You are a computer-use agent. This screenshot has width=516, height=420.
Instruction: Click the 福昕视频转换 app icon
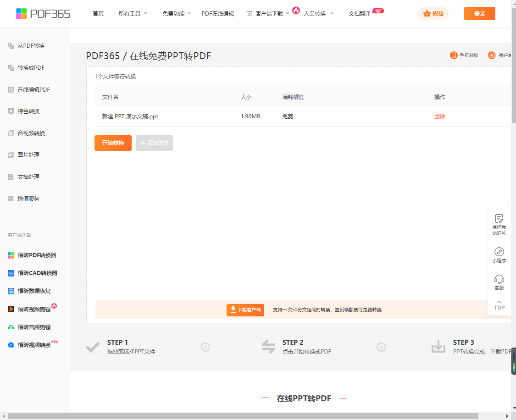tap(11, 345)
